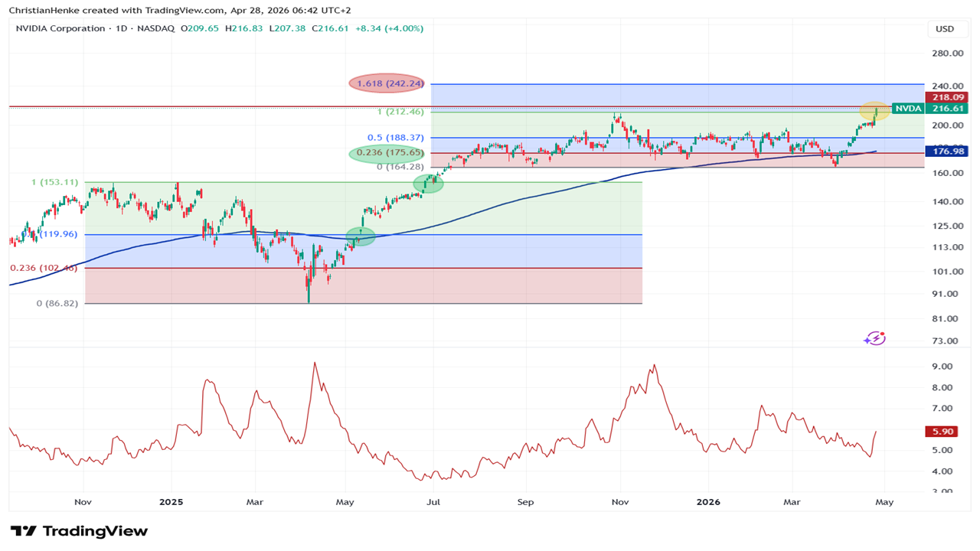The width and height of the screenshot is (980, 551).
Task: Click 101.00 on the price scale
Action: click(x=947, y=272)
